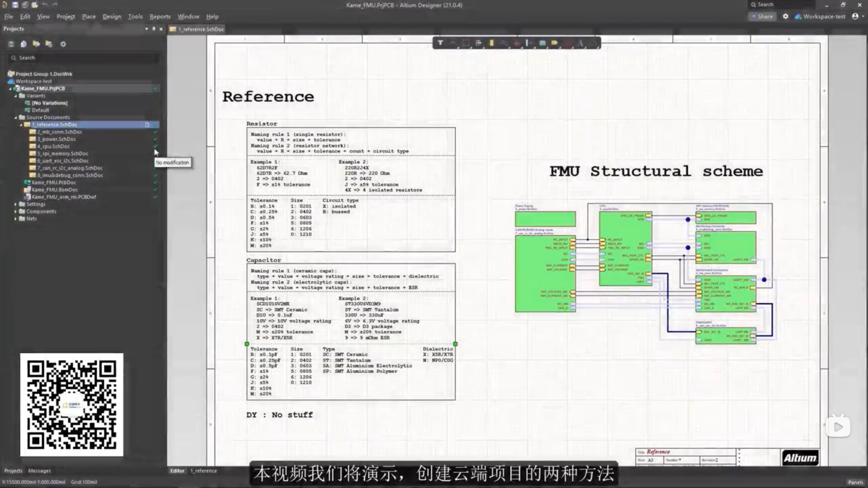Click the red Power Port tool in the Active Bar

(x=516, y=43)
